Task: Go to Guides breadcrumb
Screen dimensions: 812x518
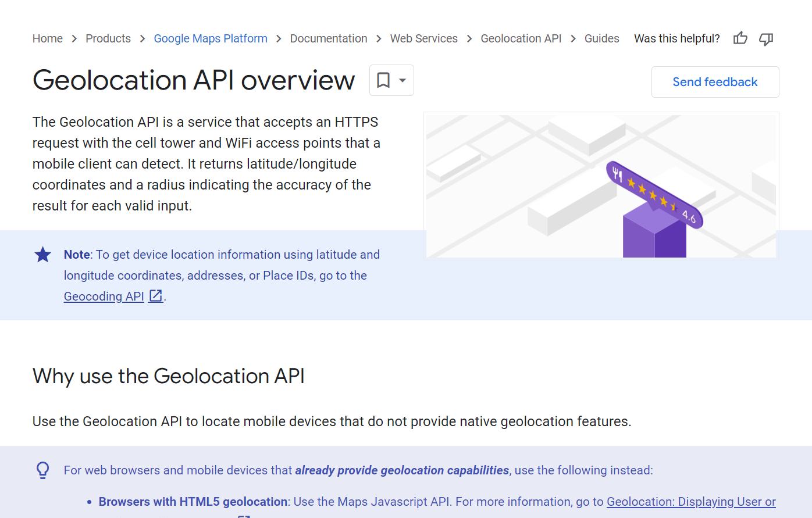Action: pyautogui.click(x=601, y=38)
